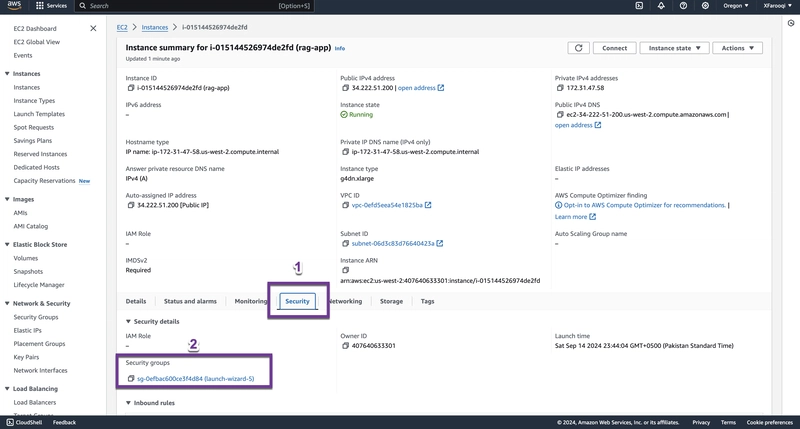
Task: Open the vpc-0efd5eea54e1825ba link
Action: point(387,205)
